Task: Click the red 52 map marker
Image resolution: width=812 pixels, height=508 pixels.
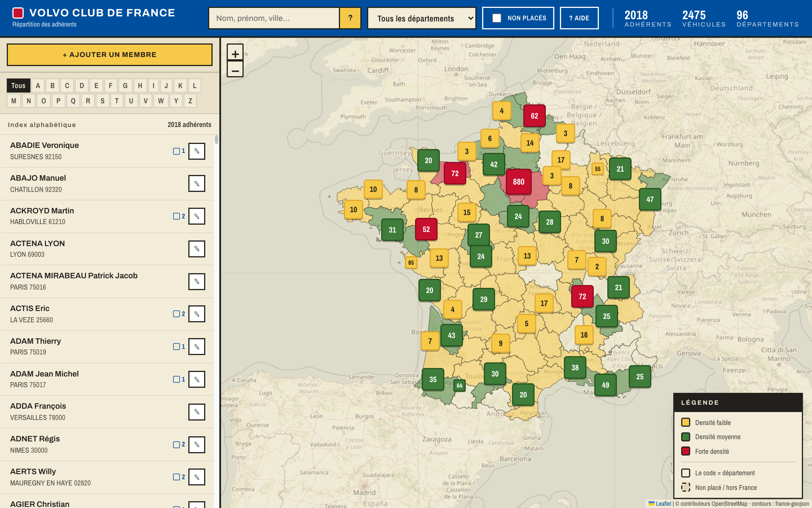Action: (426, 229)
